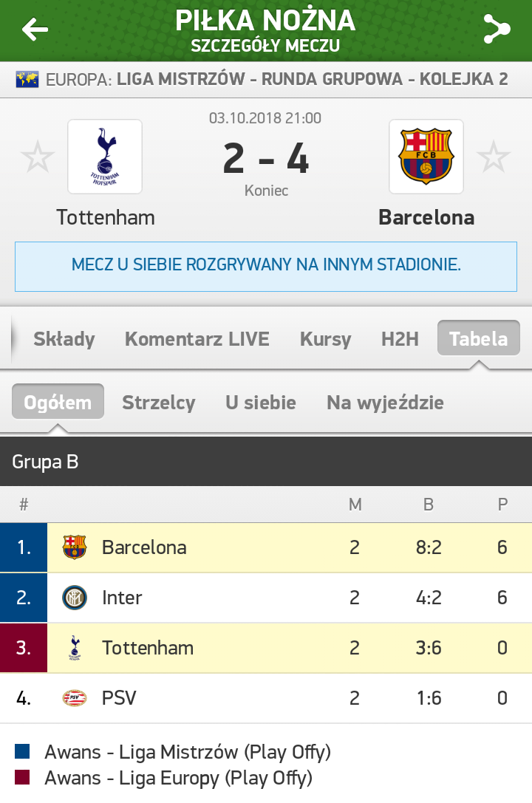Image resolution: width=532 pixels, height=803 pixels.
Task: Open the H2H tab
Action: (400, 338)
